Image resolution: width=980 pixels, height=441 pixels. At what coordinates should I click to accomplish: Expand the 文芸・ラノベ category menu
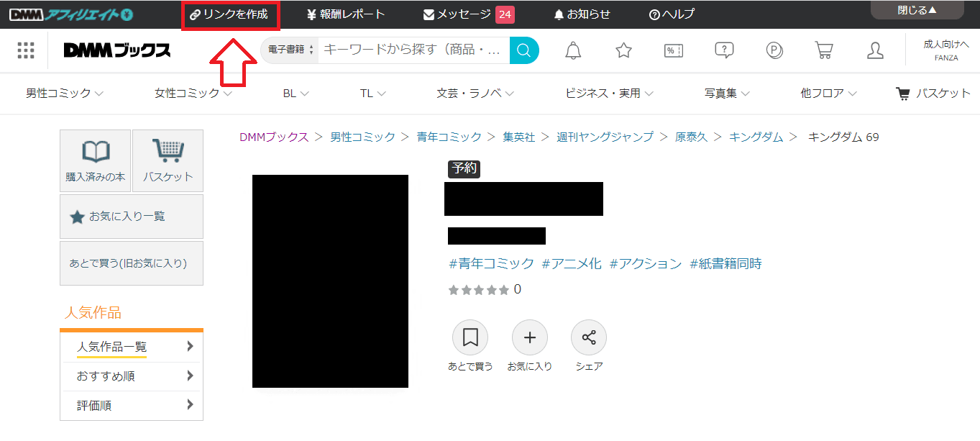(x=475, y=93)
